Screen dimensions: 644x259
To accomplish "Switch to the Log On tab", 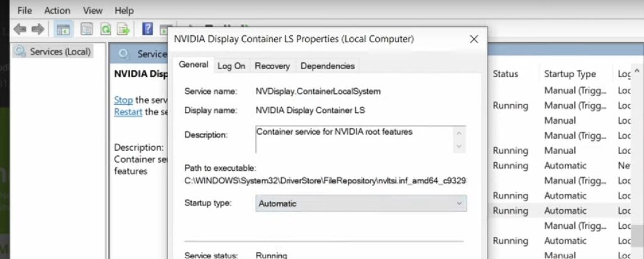I will pos(231,66).
